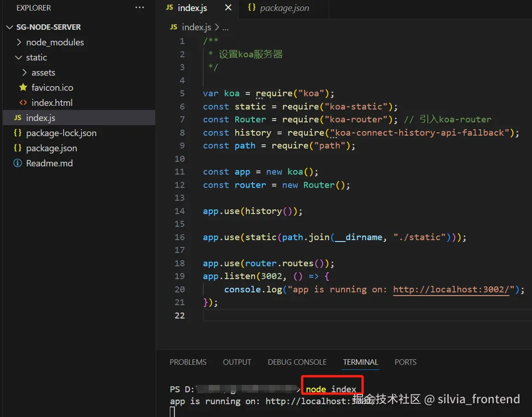
Task: Click info icon beside Readme.md
Action: coord(18,163)
